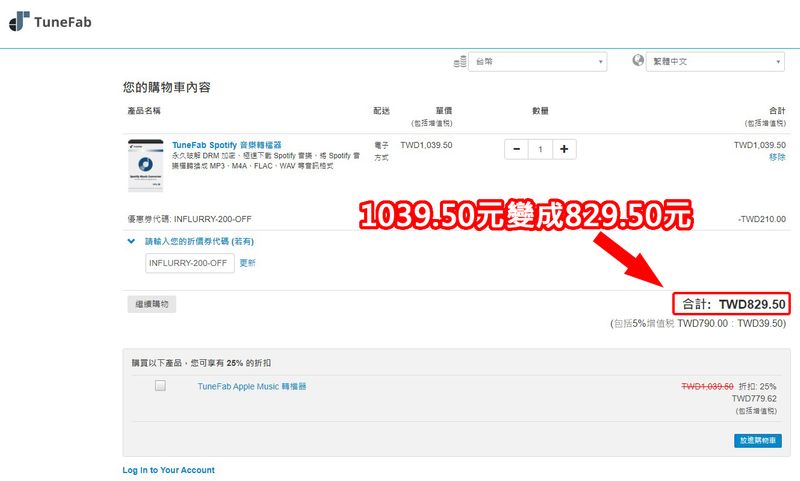Image resolution: width=800 pixels, height=481 pixels.
Task: Click the discounted price TWD779.62
Action: 754,398
